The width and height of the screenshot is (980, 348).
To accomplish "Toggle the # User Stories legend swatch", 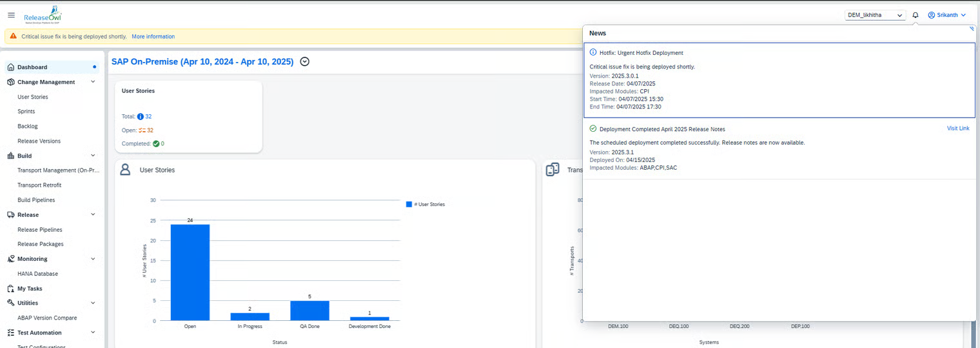I will [409, 204].
